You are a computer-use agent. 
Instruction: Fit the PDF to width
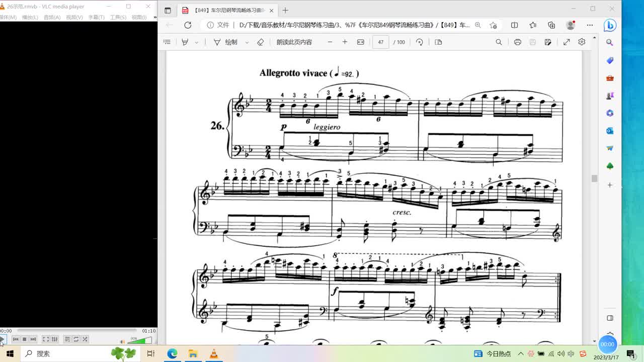[360, 42]
